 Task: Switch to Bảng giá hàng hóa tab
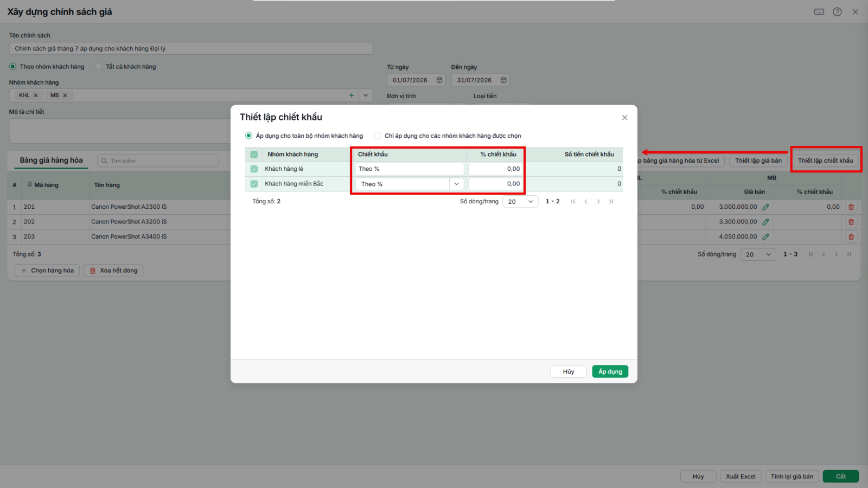click(51, 160)
